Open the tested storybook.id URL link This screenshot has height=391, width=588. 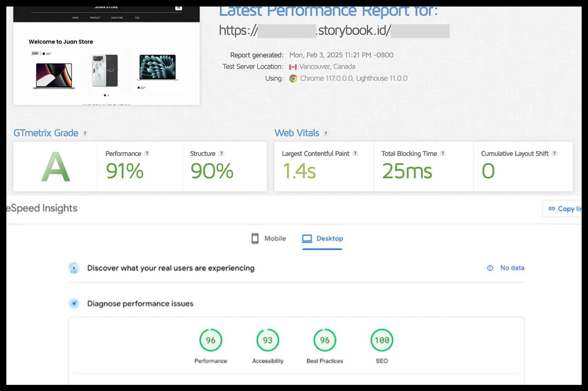coord(334,30)
